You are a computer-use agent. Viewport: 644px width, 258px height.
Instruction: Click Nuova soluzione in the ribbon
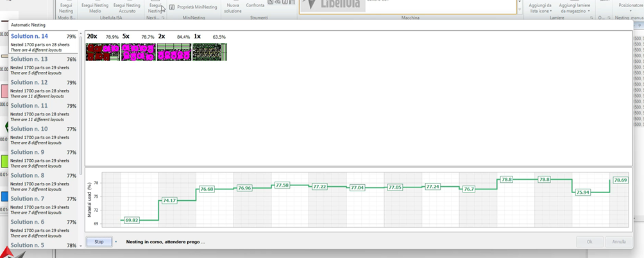coord(233,8)
